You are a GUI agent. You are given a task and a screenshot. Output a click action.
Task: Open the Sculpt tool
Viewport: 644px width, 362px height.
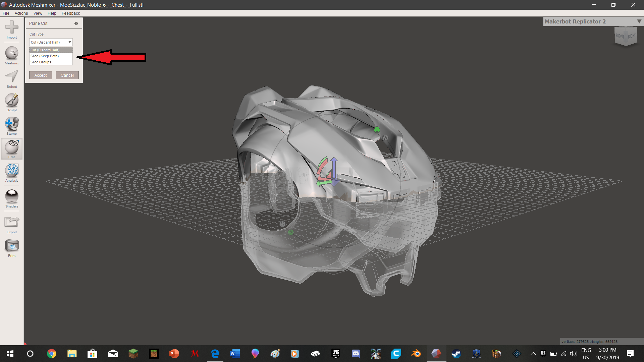coord(12,101)
